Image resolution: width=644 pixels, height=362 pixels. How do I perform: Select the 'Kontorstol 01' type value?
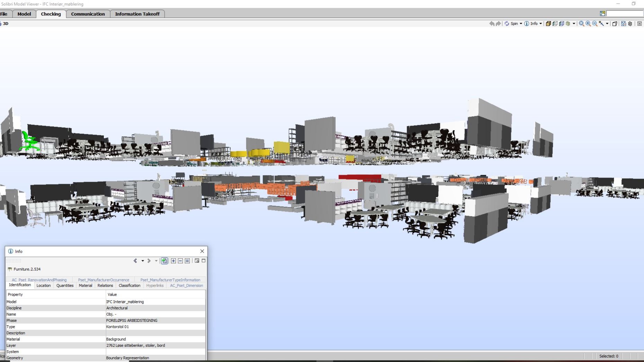pos(117,327)
